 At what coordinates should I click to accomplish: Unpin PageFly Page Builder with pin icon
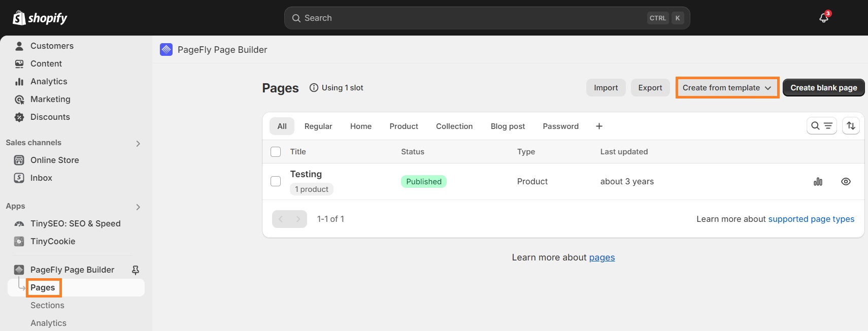click(x=136, y=270)
